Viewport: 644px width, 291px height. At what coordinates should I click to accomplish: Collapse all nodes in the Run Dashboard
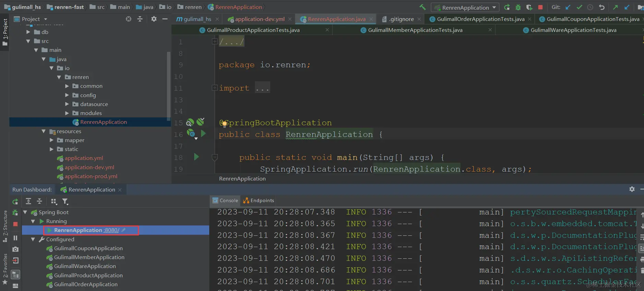point(39,201)
